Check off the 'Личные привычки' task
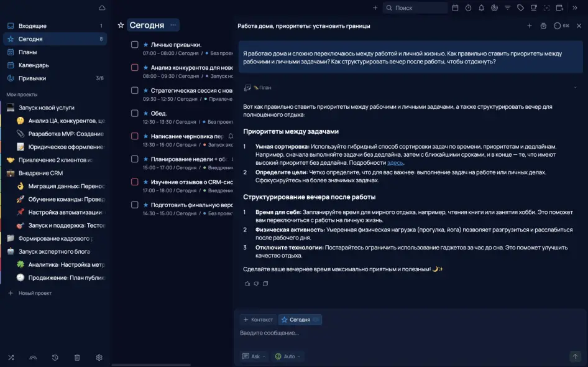The width and height of the screenshot is (588, 367). (134, 45)
